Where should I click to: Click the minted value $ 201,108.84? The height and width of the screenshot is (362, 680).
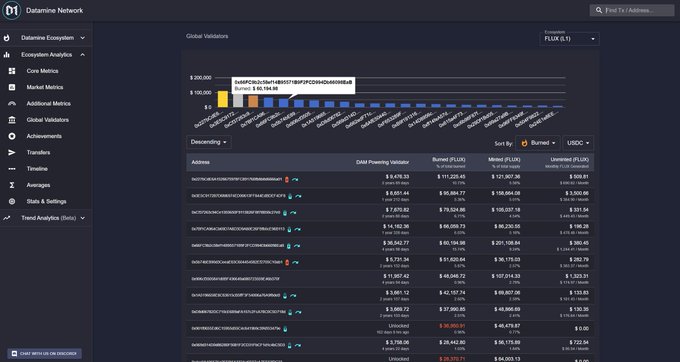pos(506,243)
